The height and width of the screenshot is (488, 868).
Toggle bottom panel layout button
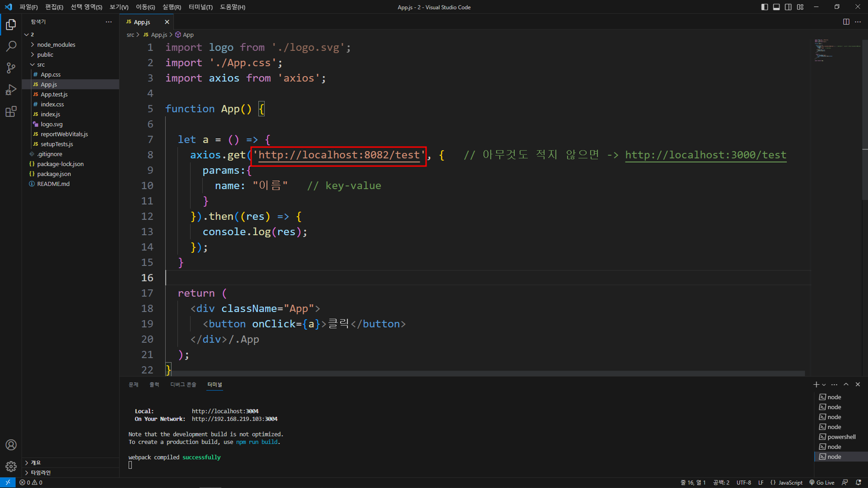tap(776, 7)
